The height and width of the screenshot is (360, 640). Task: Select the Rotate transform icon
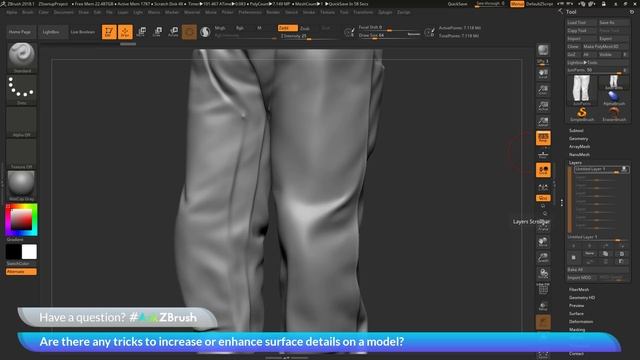173,32
